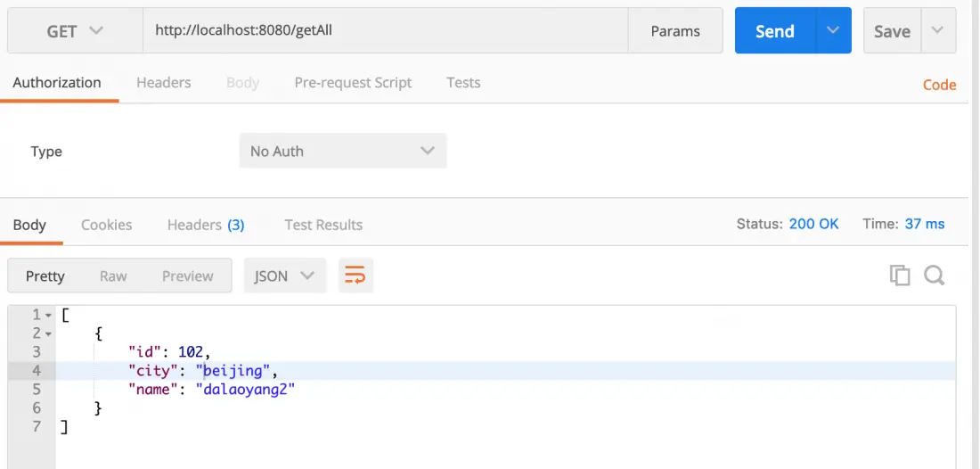Collapse the JSON array at line 1
This screenshot has width=980, height=469.
tap(48, 315)
